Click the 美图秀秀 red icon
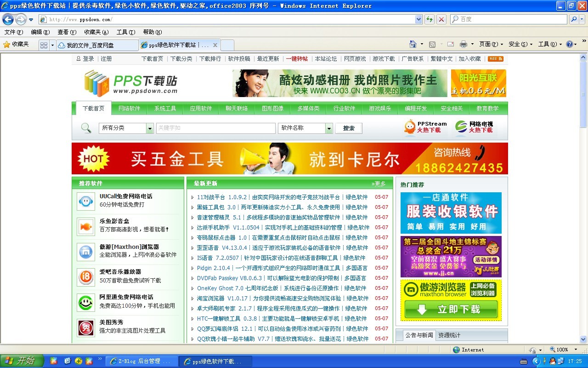Viewport: 588px width, 368px height. pos(86,328)
